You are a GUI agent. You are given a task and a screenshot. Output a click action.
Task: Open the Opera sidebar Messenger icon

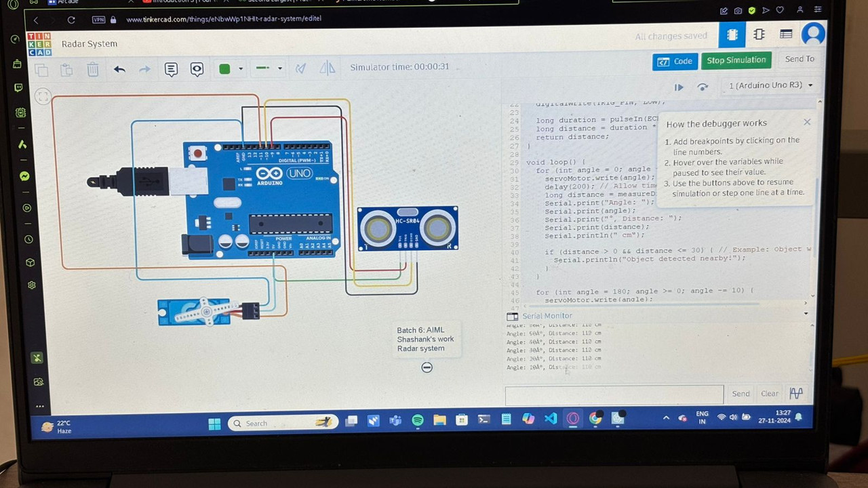[x=24, y=176]
